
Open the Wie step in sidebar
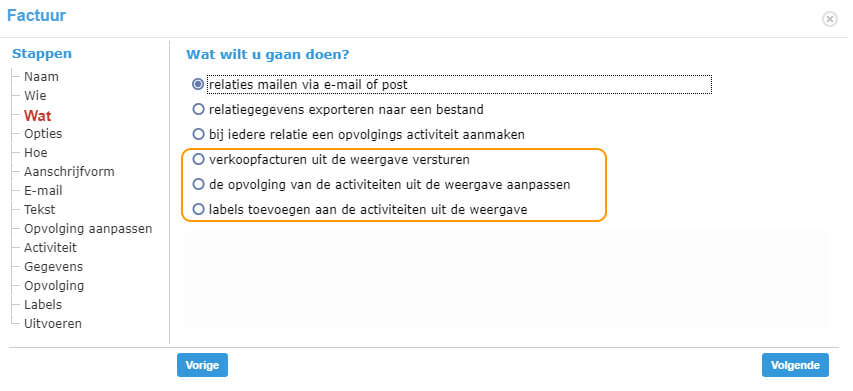[35, 96]
